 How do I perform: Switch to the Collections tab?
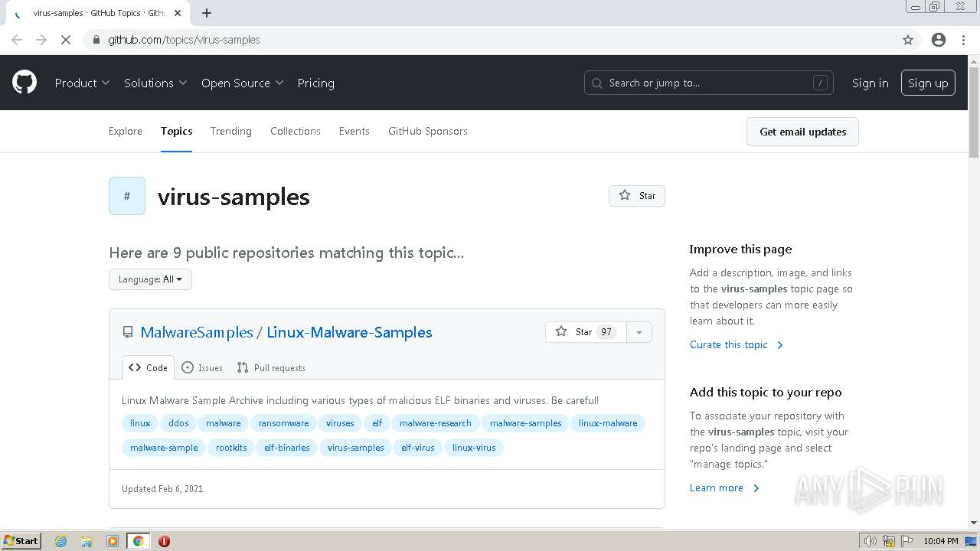(x=296, y=132)
